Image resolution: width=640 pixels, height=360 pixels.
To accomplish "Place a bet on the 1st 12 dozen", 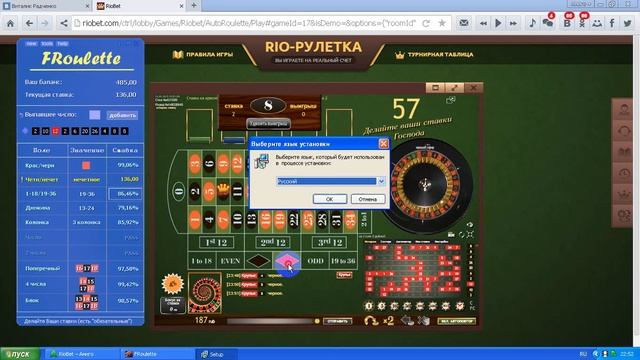I will [x=216, y=242].
